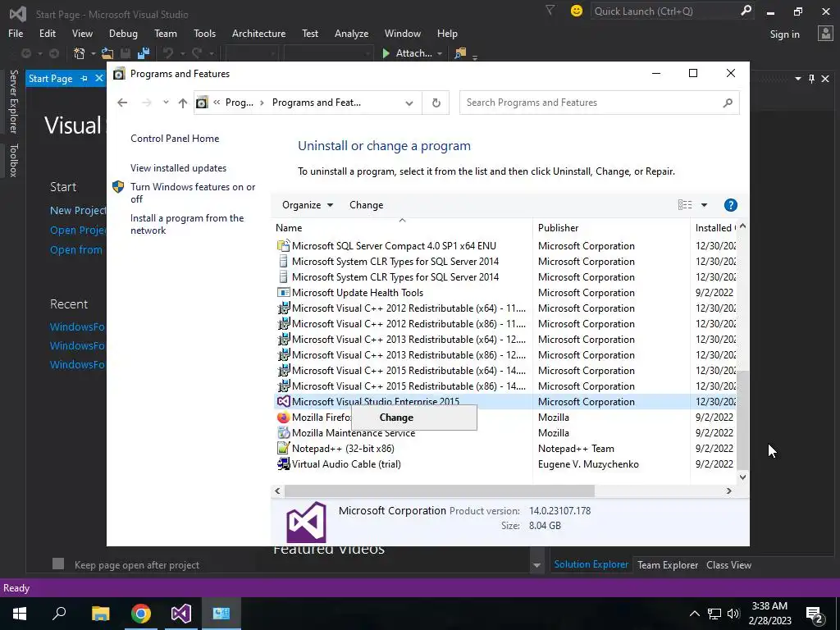Open the Toolbox side tab
The image size is (840, 630).
[x=13, y=160]
